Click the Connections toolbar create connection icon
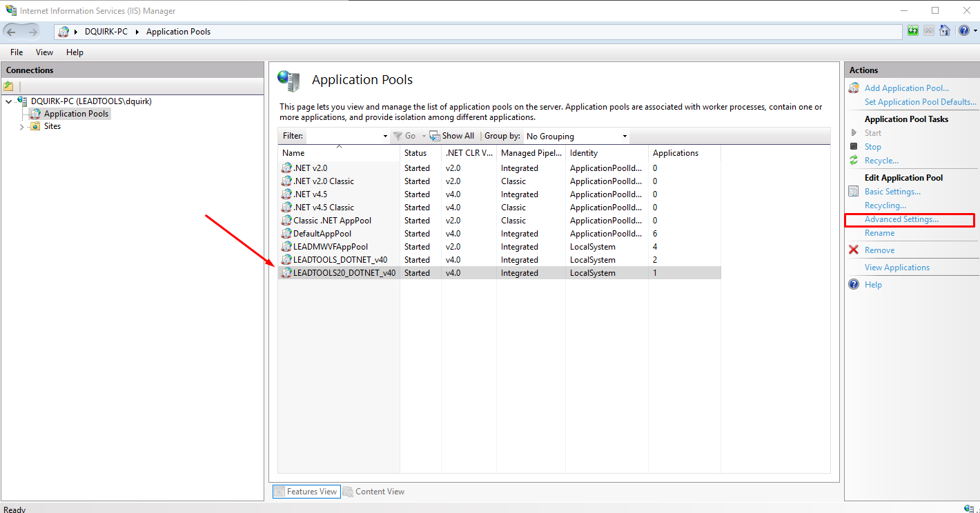980x513 pixels. pos(9,86)
